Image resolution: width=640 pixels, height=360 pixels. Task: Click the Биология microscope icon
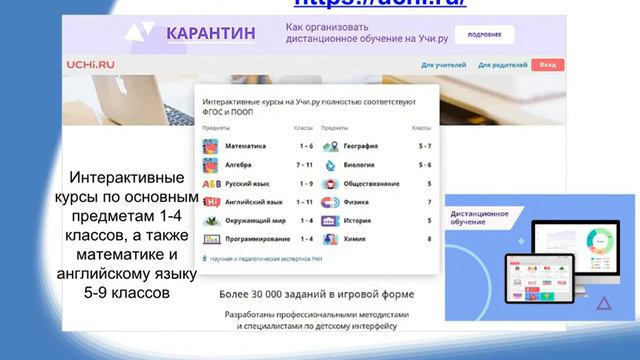(x=331, y=165)
